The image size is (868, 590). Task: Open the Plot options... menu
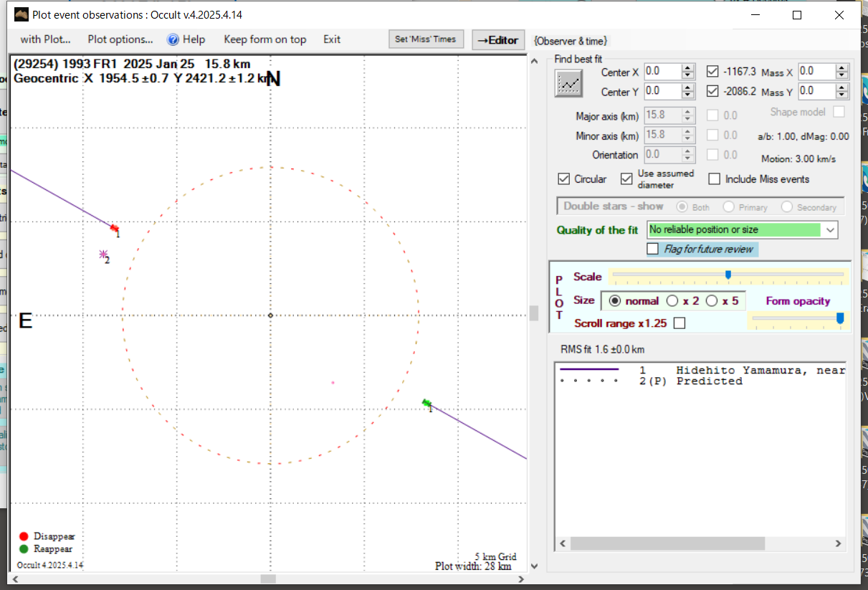coord(120,39)
